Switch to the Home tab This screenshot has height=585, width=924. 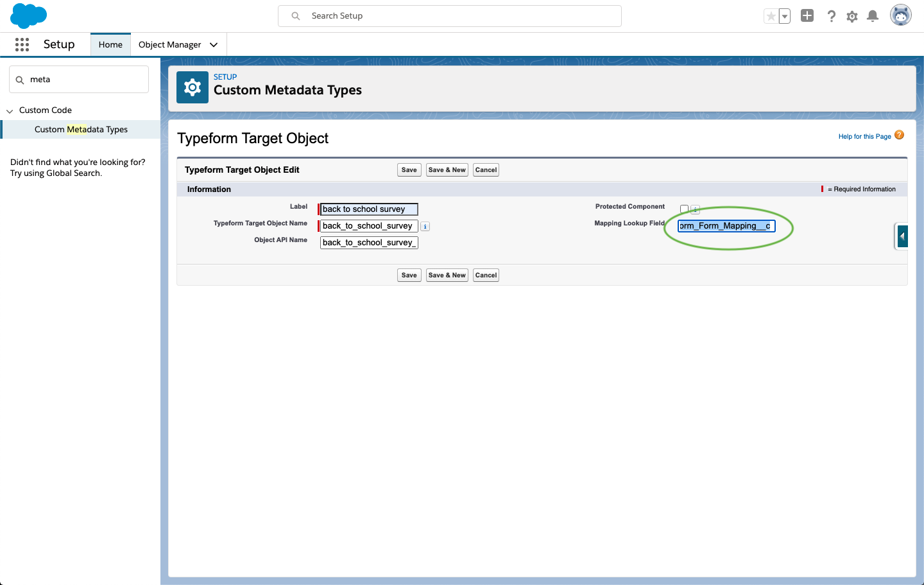[x=110, y=44]
